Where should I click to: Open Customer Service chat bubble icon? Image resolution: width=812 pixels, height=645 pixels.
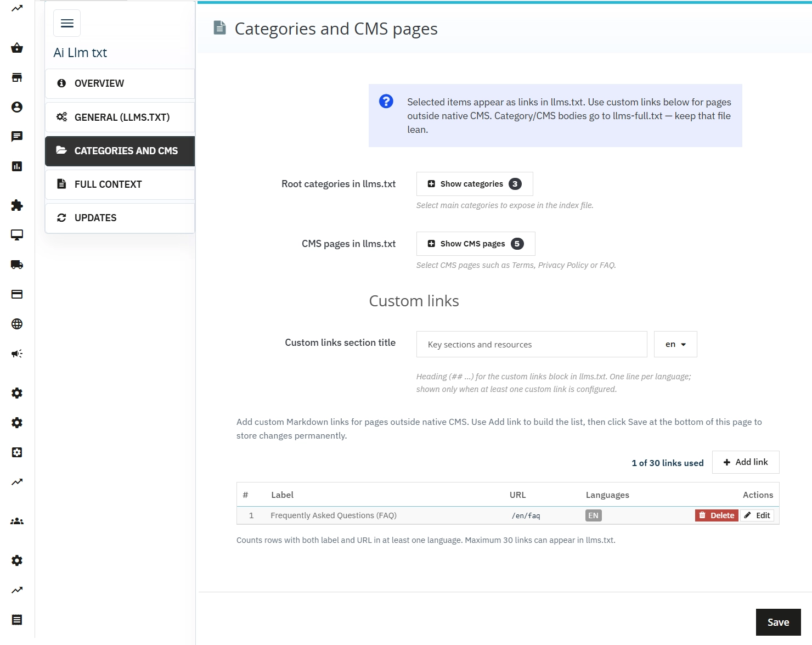pos(17,137)
